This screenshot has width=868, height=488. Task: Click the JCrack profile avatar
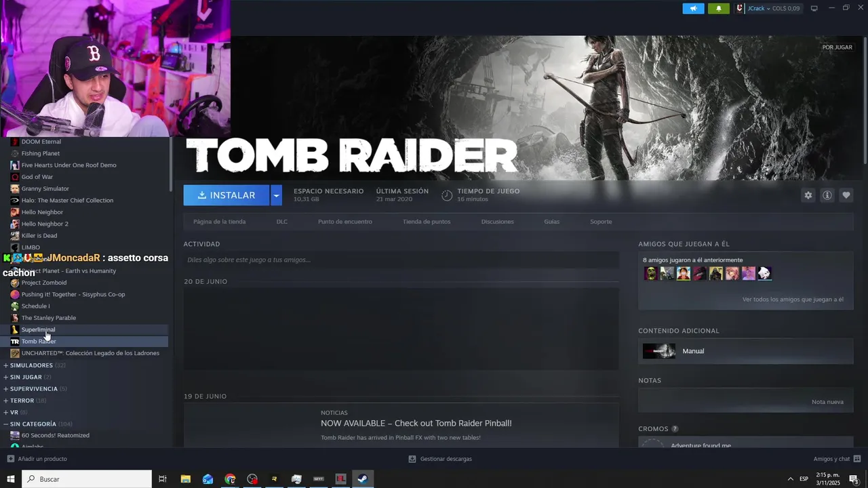click(x=741, y=8)
